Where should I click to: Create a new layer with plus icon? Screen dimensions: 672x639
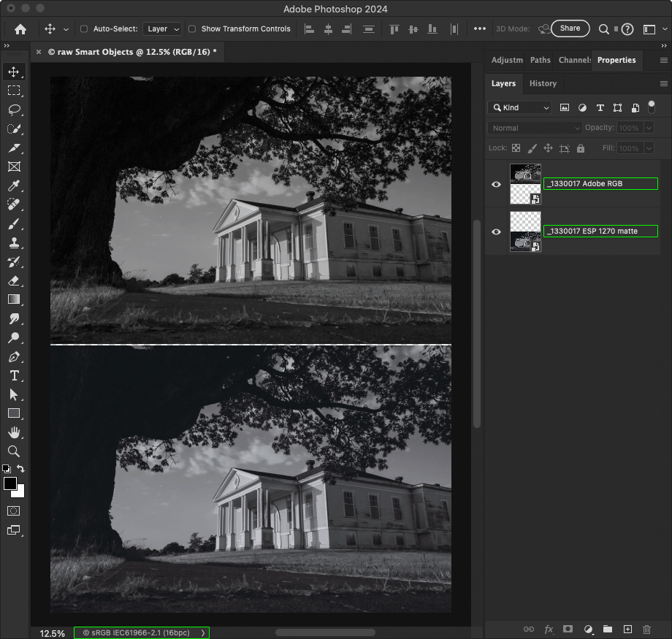tap(627, 629)
